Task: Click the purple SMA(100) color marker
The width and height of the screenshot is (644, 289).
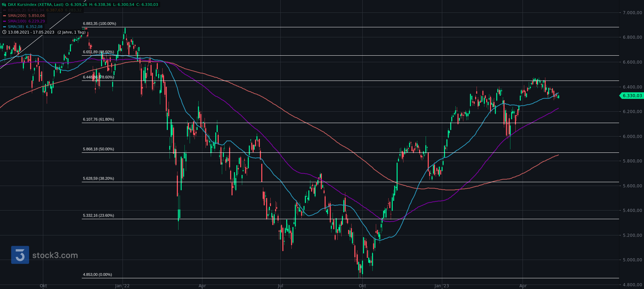Action: pyautogui.click(x=4, y=21)
